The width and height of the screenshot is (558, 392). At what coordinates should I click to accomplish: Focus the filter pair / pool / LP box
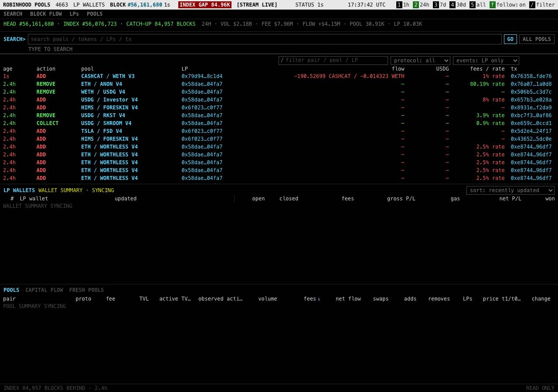pos(333,61)
